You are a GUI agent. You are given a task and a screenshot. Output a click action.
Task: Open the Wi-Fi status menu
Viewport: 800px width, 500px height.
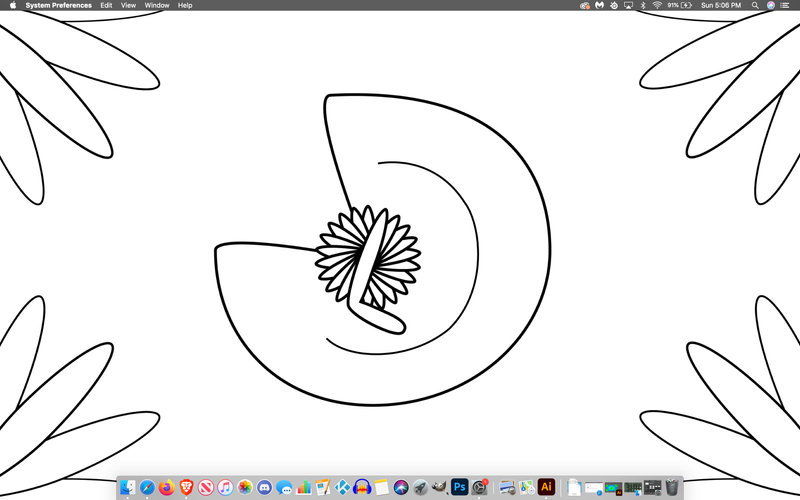657,5
